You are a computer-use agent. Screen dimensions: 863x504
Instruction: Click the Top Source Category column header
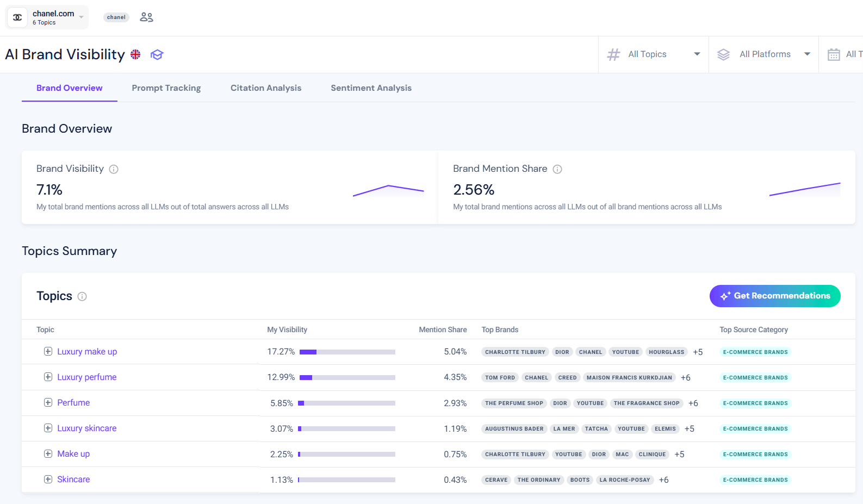pyautogui.click(x=754, y=330)
